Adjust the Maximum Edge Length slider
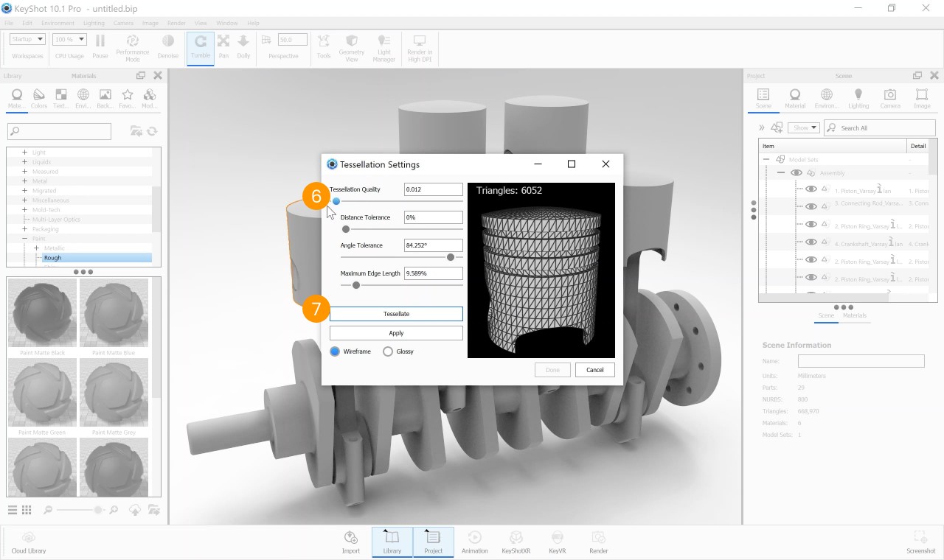 point(356,285)
